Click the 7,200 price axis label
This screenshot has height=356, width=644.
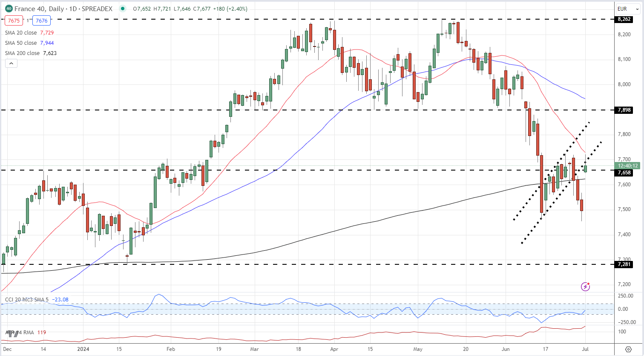click(624, 284)
